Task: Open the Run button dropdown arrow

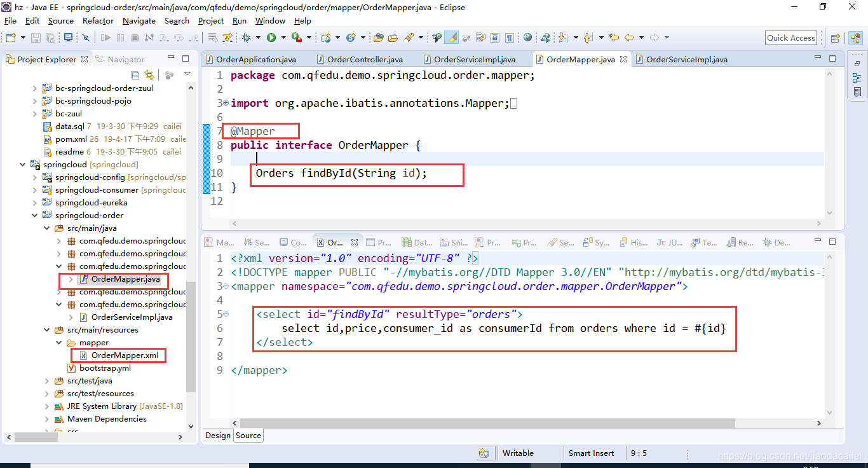Action: (x=283, y=38)
